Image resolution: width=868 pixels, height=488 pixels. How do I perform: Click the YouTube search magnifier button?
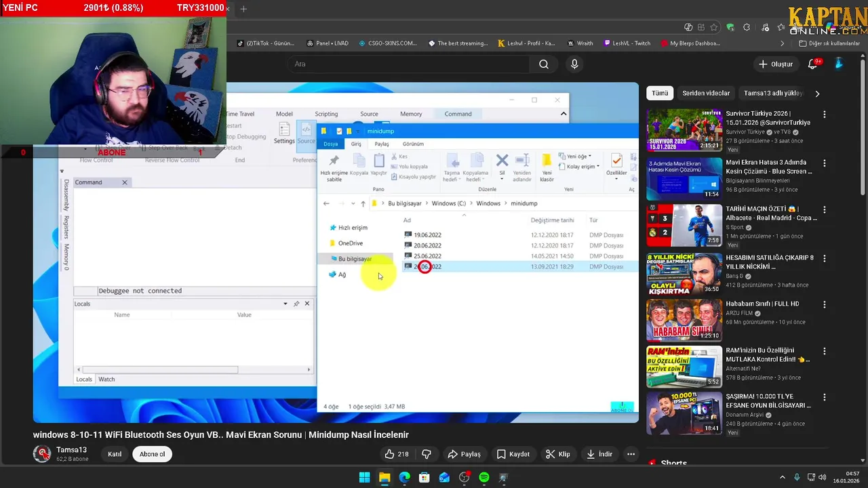[x=544, y=64]
